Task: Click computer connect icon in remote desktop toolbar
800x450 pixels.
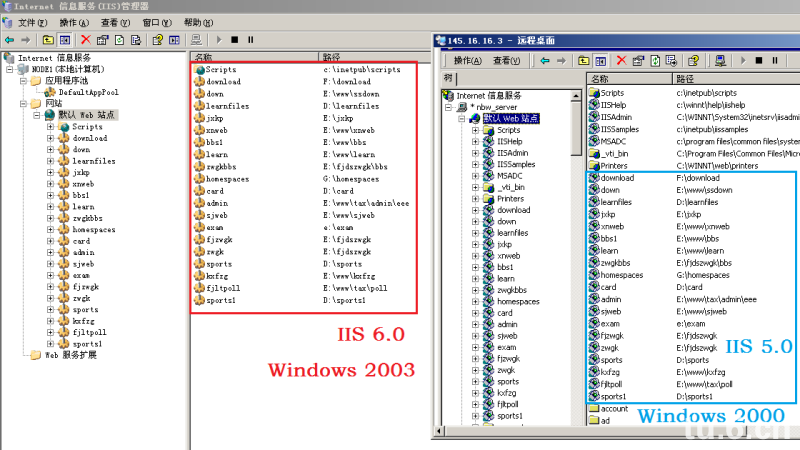Action: [720, 61]
